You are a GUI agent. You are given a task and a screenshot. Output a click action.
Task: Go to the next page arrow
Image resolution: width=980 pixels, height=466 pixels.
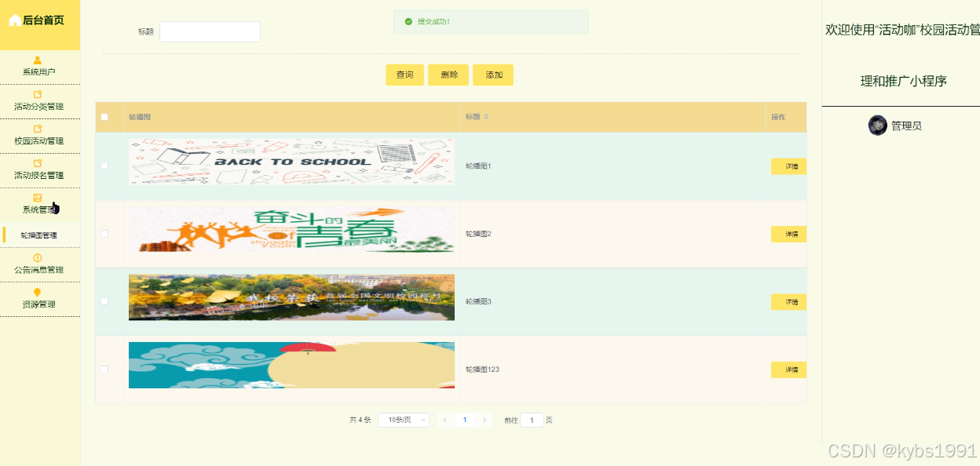tap(485, 420)
